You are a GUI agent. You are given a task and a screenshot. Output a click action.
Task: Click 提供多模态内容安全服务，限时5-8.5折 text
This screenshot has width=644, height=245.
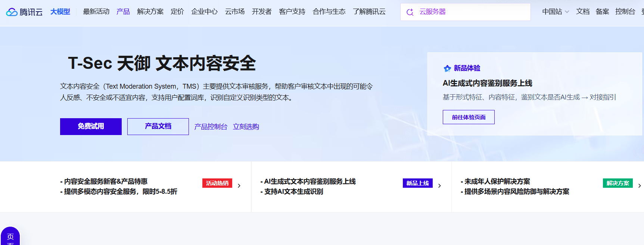119,192
